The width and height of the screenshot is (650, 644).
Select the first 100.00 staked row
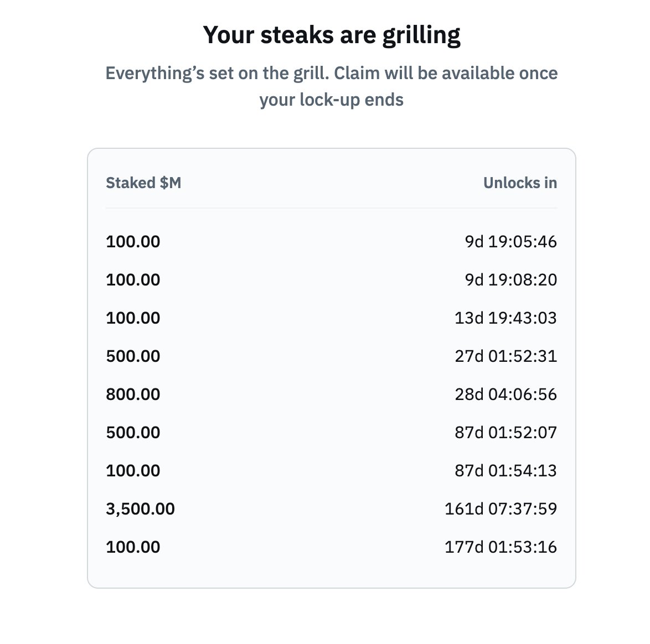coord(332,242)
